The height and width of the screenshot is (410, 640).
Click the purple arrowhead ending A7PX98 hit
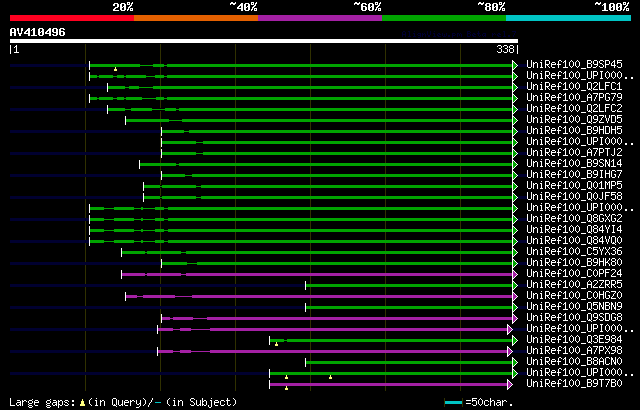[x=510, y=351]
